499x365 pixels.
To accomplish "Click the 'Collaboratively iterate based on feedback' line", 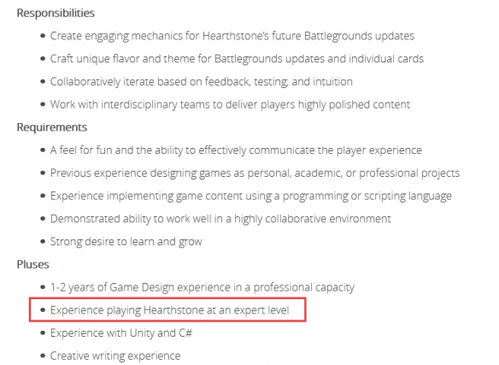I will pyautogui.click(x=201, y=82).
